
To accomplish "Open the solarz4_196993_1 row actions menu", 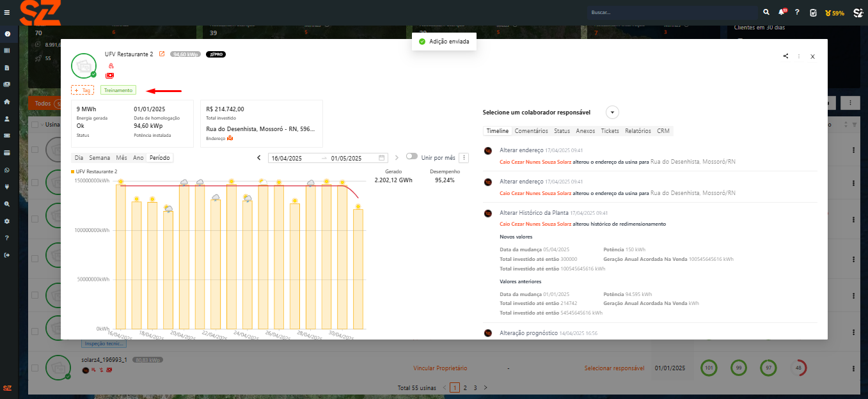I will point(853,368).
